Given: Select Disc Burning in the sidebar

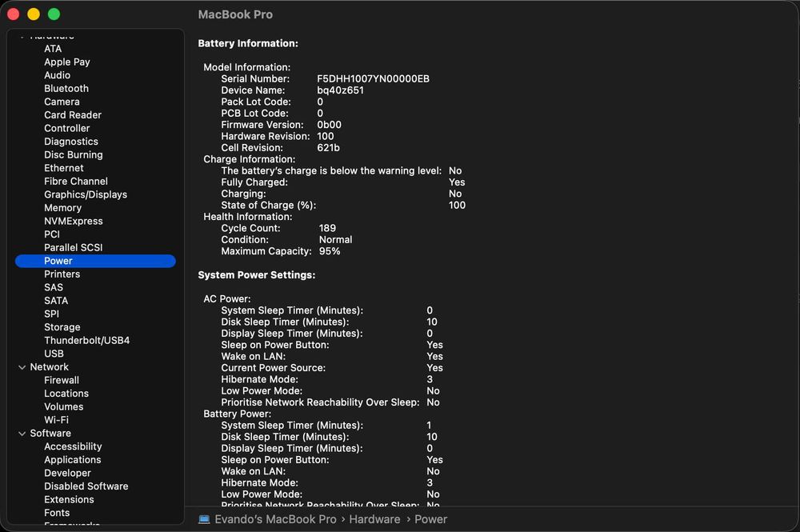Looking at the screenshot, I should 74,154.
